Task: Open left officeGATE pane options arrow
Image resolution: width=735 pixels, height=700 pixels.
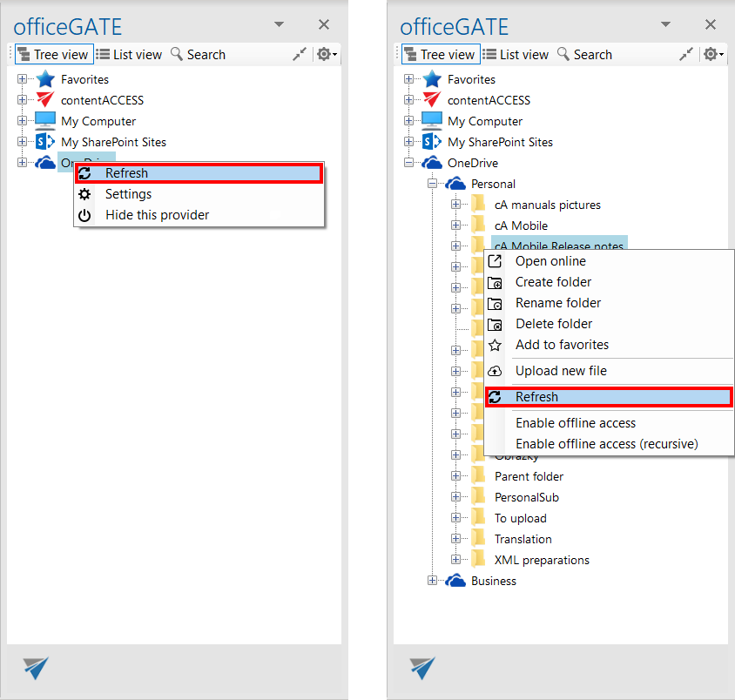Action: pyautogui.click(x=279, y=24)
